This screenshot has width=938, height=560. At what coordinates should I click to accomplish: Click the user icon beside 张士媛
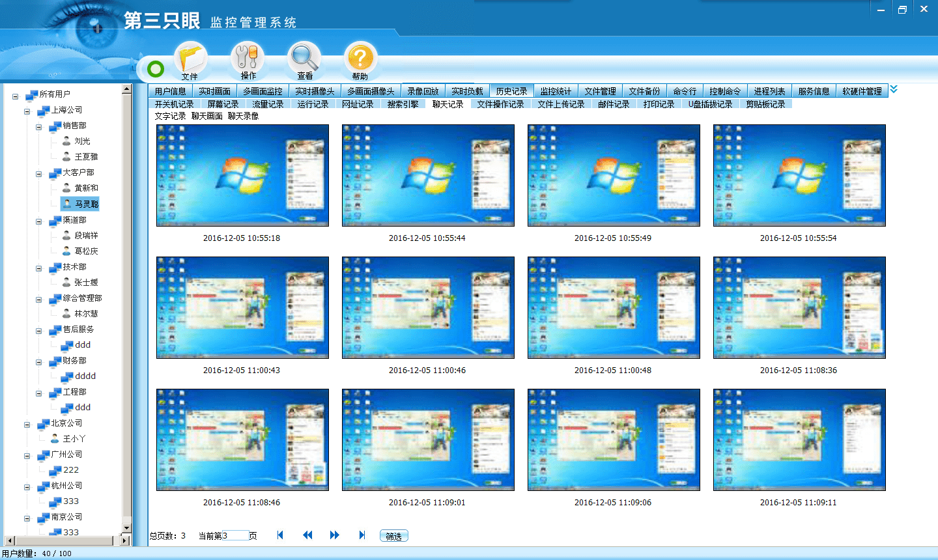pyautogui.click(x=66, y=282)
